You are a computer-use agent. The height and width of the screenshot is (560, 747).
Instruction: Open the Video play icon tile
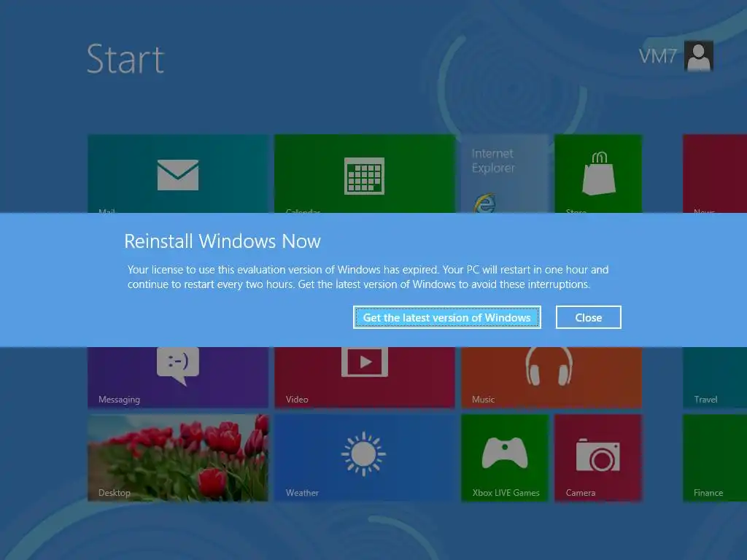click(x=365, y=377)
